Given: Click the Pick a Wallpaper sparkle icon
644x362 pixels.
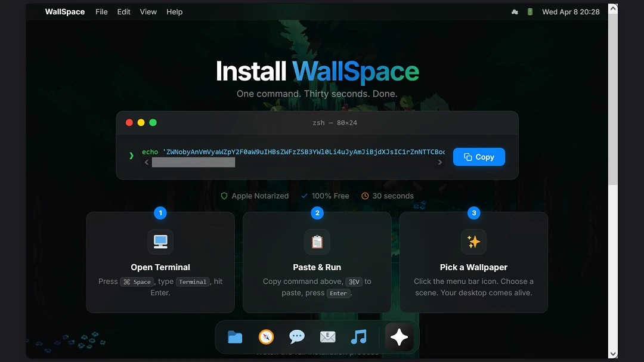Looking at the screenshot, I should pos(473,242).
